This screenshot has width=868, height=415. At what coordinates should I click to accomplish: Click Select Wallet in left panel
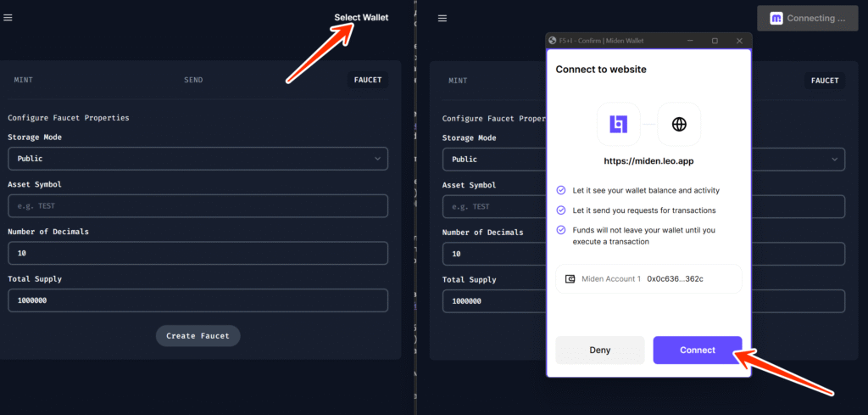(361, 18)
